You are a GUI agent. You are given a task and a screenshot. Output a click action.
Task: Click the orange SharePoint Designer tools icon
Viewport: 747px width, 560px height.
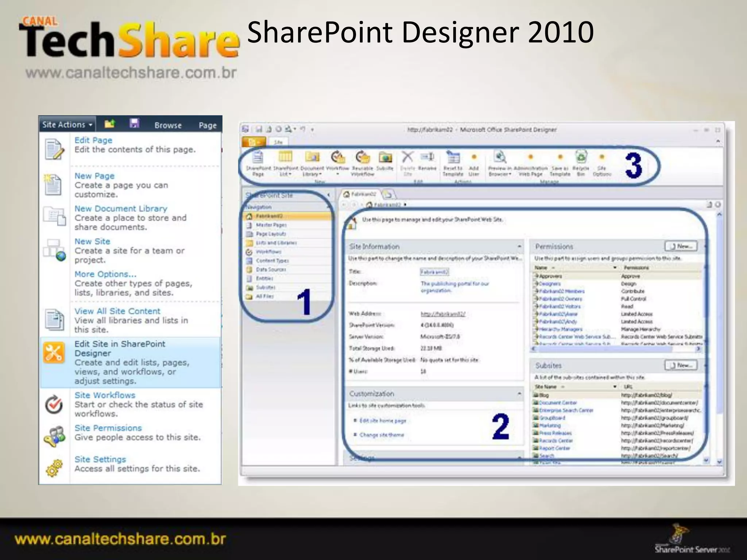[x=54, y=352]
